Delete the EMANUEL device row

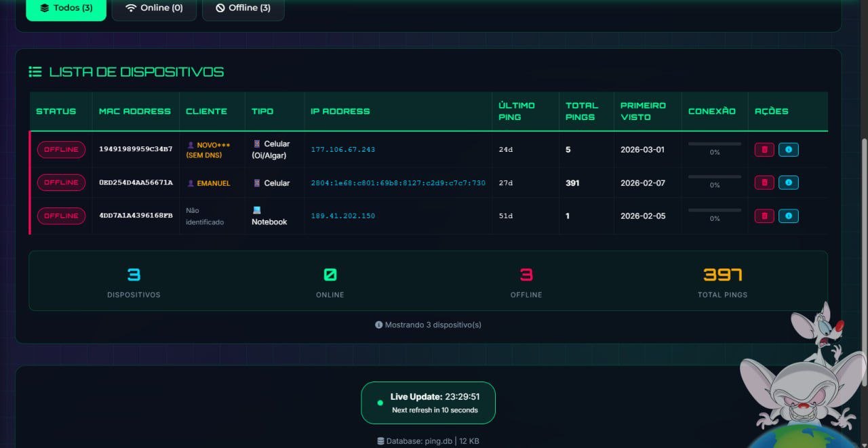pos(764,183)
